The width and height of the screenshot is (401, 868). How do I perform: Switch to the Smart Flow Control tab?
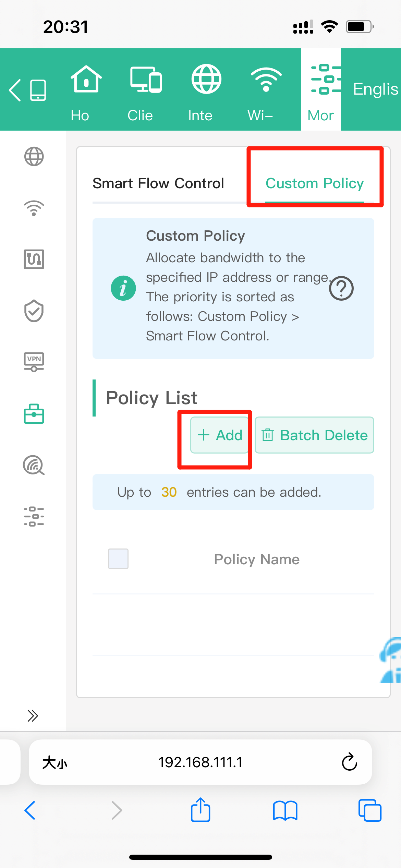coord(158,183)
